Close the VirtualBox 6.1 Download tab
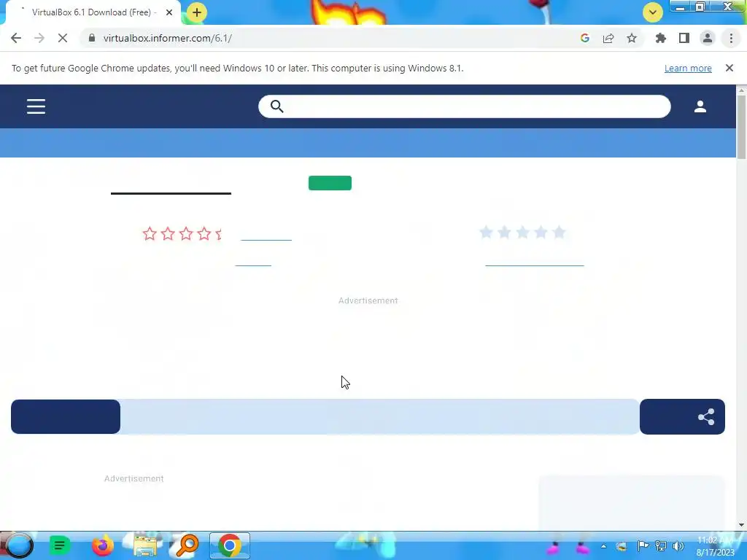Viewport: 747px width, 560px height. click(x=169, y=12)
